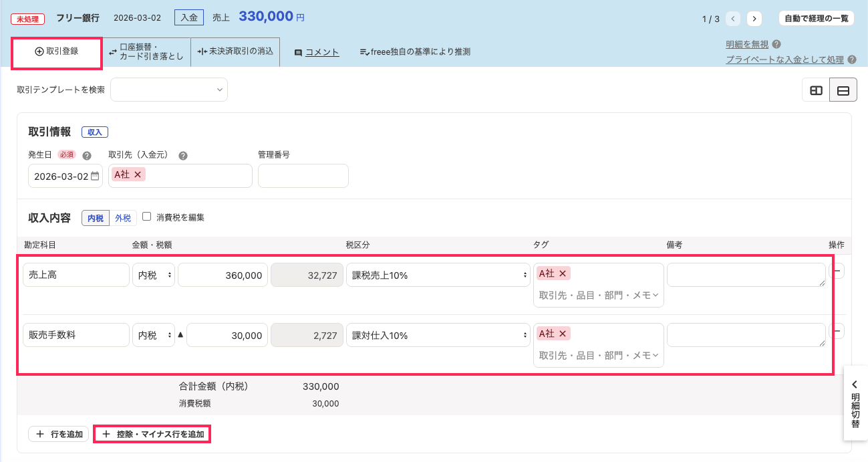The width and height of the screenshot is (868, 462).
Task: Click the 収入 badge beside 取引情報
Action: (x=95, y=132)
